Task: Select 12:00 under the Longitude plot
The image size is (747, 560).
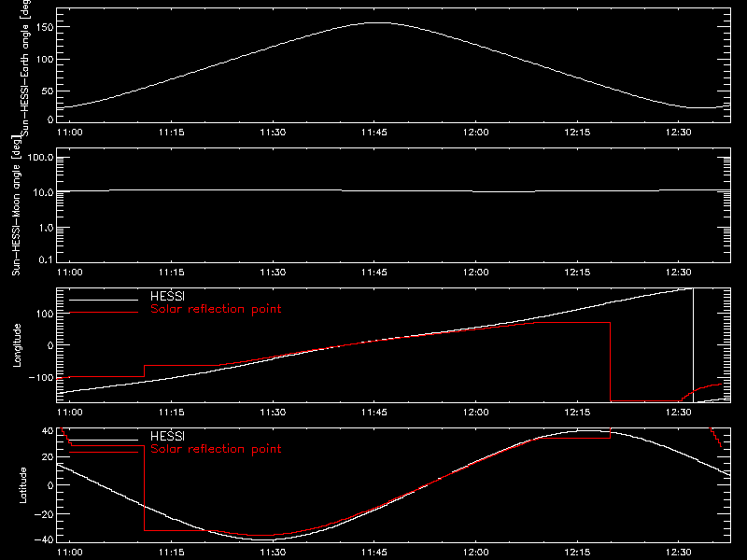Action: (x=475, y=412)
